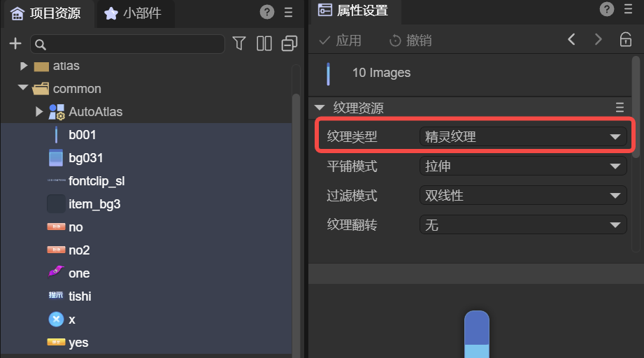Open the 平铺模式 dropdown
The height and width of the screenshot is (358, 644).
click(x=522, y=166)
